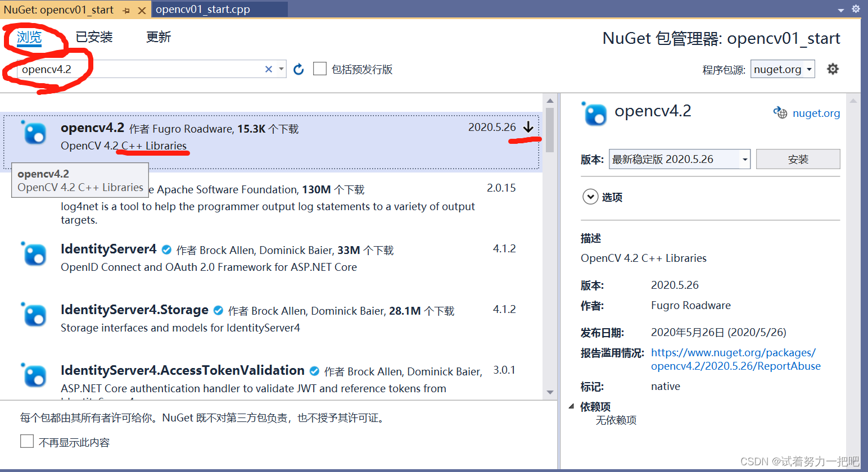The height and width of the screenshot is (472, 868).
Task: Open package source settings gear
Action: 833,69
